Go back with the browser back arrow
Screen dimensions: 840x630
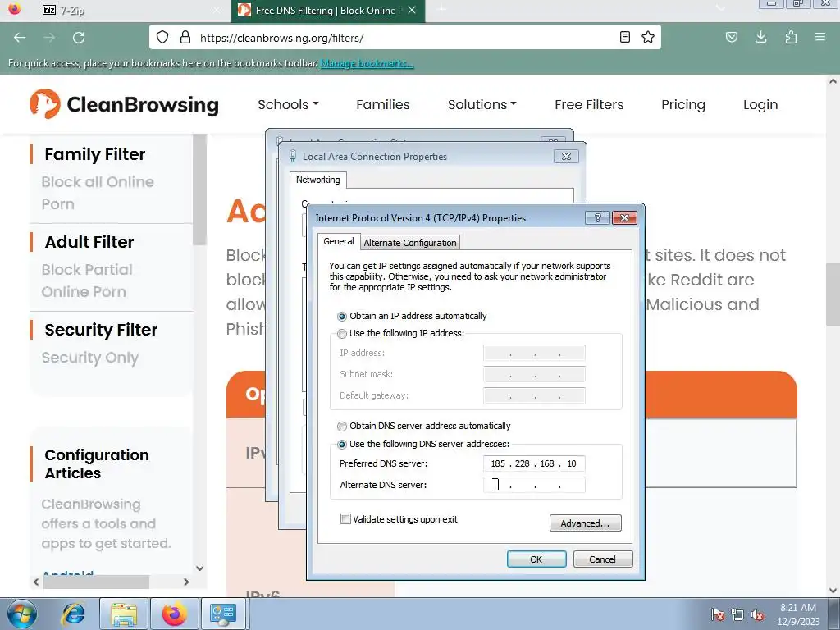(20, 38)
